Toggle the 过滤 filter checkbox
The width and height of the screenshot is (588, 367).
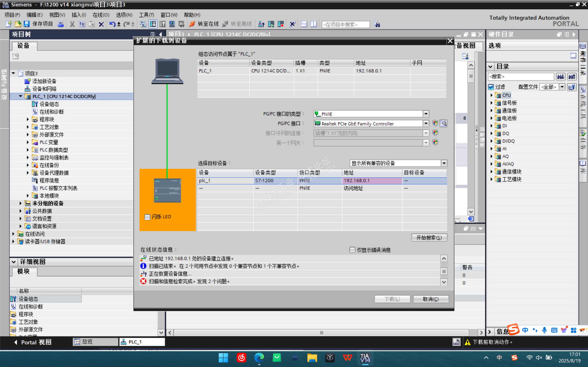tap(491, 87)
